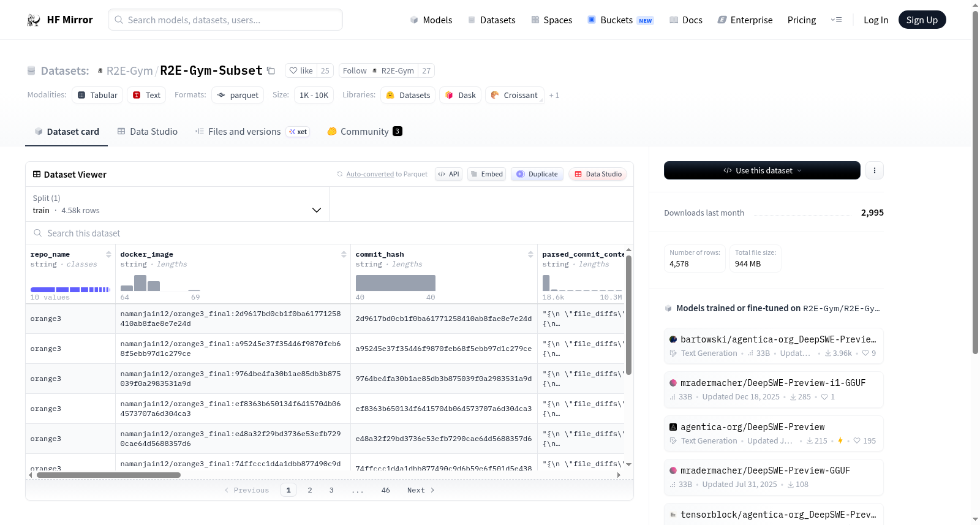Jump to page 46 of the dataset

coord(386,490)
